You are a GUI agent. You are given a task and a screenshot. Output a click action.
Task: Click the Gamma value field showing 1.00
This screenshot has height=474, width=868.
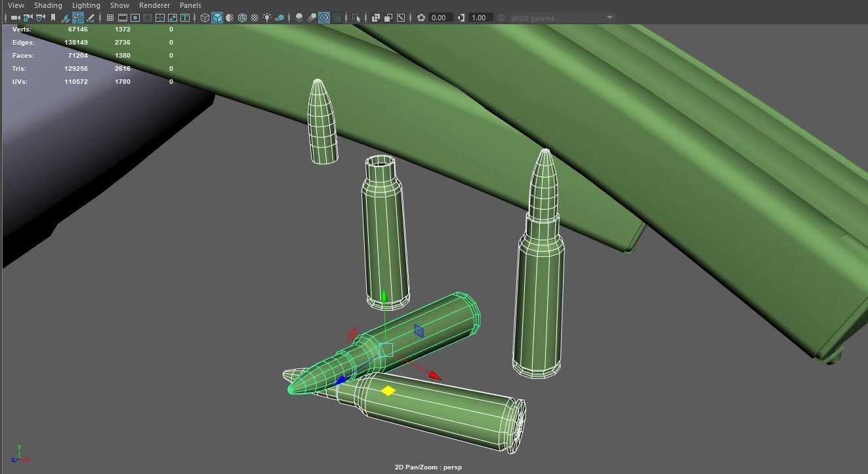(480, 18)
